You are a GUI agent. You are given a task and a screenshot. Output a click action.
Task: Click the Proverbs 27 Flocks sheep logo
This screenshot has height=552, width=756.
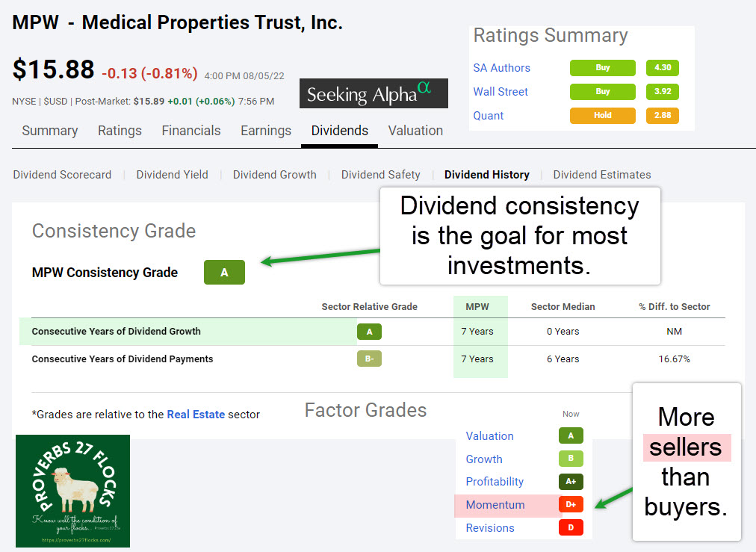[72, 491]
